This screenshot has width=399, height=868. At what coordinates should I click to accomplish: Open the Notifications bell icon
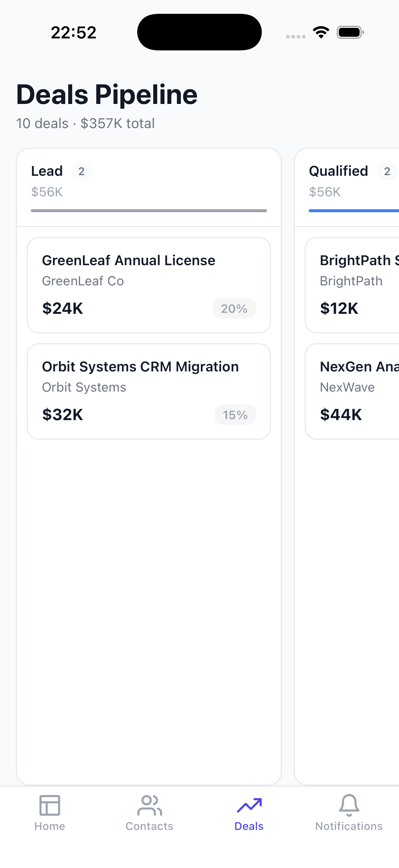point(349,805)
